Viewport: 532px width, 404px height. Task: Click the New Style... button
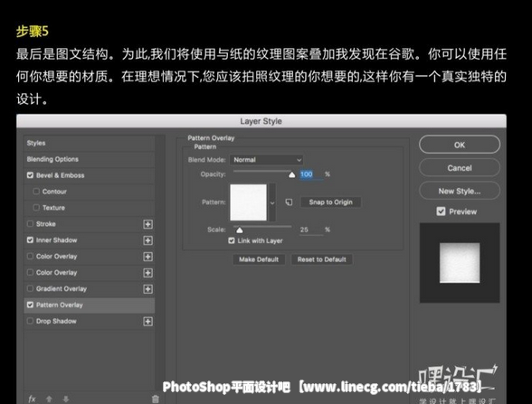click(x=460, y=191)
